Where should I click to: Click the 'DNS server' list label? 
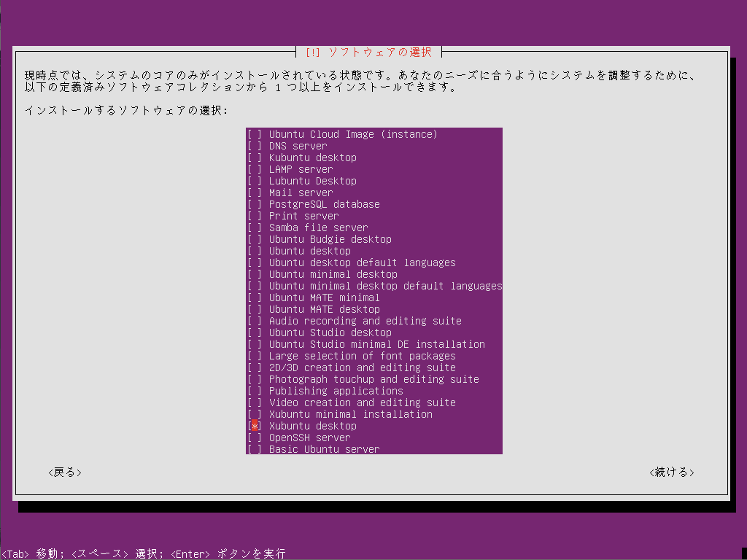pyautogui.click(x=298, y=146)
